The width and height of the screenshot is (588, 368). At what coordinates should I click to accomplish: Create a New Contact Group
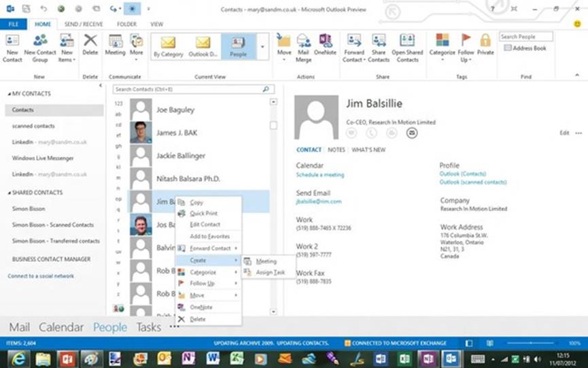point(40,48)
